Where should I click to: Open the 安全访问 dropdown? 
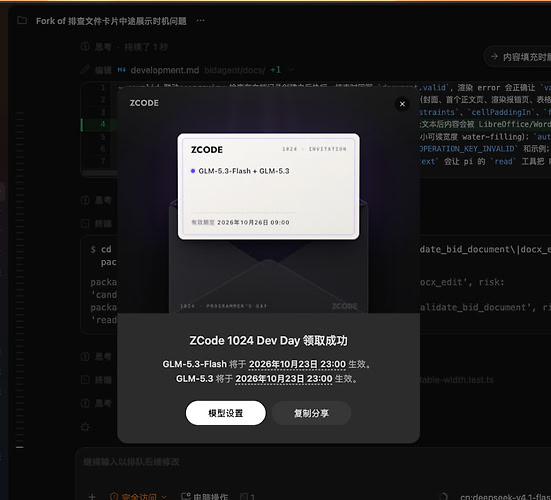tap(138, 496)
